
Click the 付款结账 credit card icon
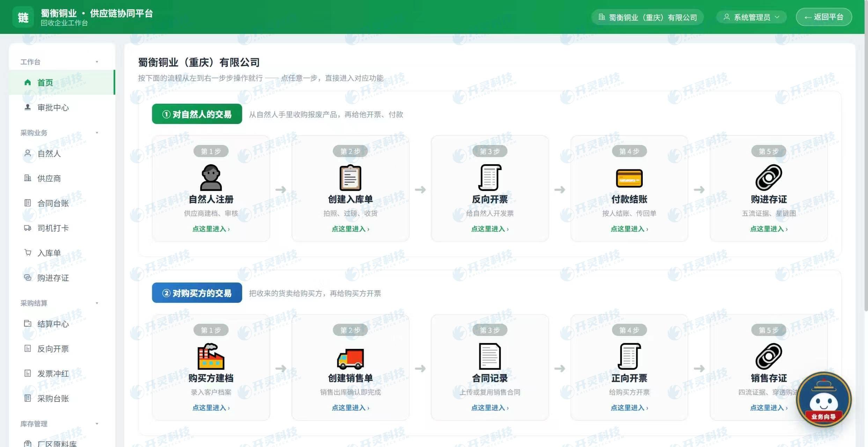pos(629,178)
